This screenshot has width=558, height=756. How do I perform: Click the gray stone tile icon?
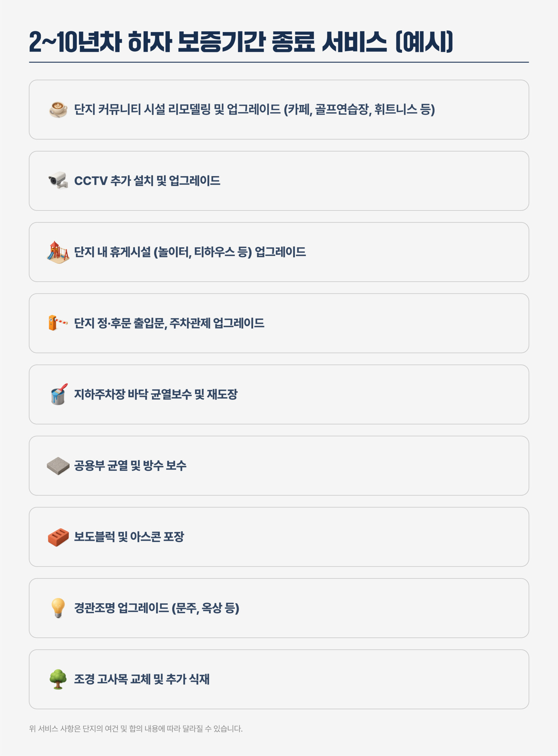click(x=58, y=466)
